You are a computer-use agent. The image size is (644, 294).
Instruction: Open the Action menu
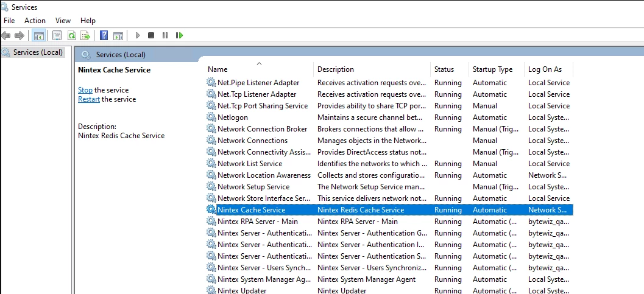[35, 21]
